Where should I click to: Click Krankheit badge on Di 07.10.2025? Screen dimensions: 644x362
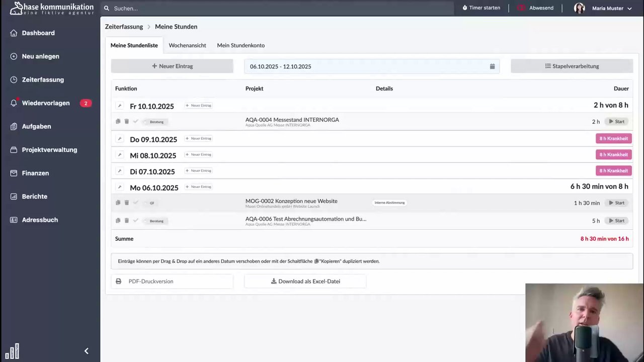coord(613,171)
